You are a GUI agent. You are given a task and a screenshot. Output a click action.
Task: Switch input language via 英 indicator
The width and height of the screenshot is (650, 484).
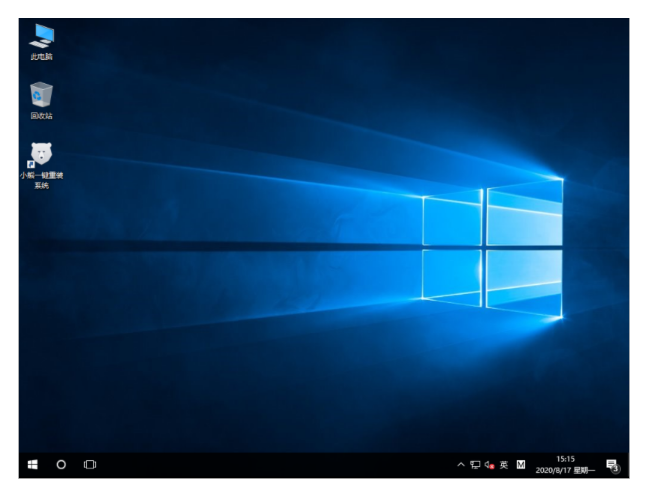tap(504, 465)
